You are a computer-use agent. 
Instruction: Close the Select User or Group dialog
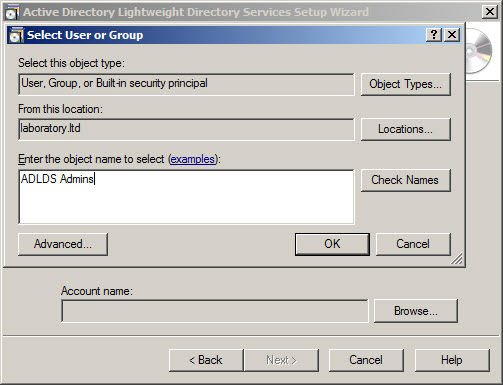click(x=452, y=35)
